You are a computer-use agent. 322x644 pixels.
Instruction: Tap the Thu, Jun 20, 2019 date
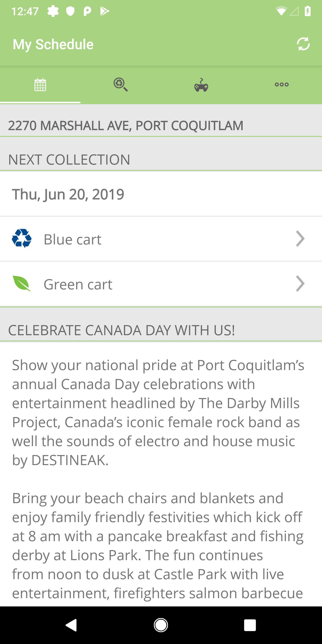tap(68, 194)
